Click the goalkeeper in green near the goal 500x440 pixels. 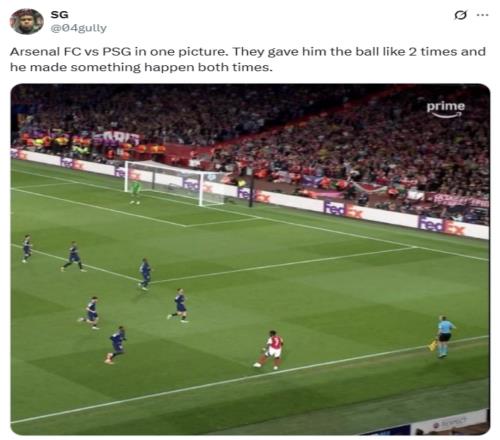click(x=135, y=192)
